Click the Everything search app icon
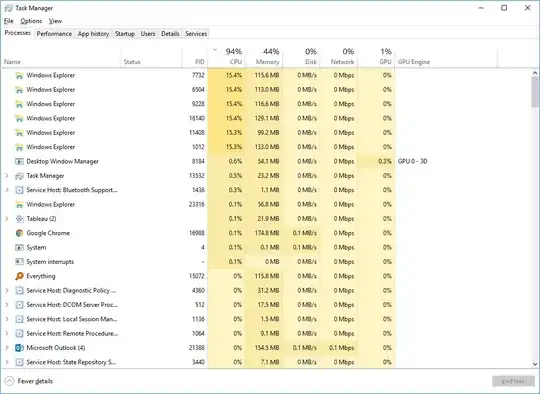The width and height of the screenshot is (540, 394). click(19, 276)
